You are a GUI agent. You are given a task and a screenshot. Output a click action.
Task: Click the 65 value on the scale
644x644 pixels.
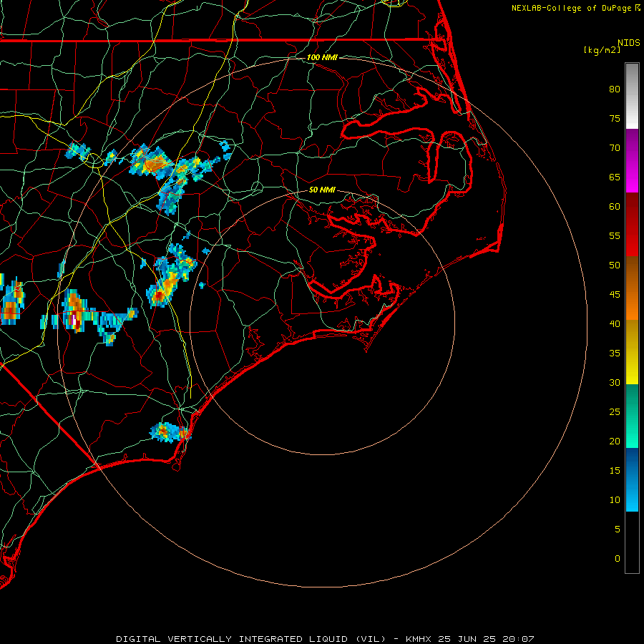[x=615, y=177]
